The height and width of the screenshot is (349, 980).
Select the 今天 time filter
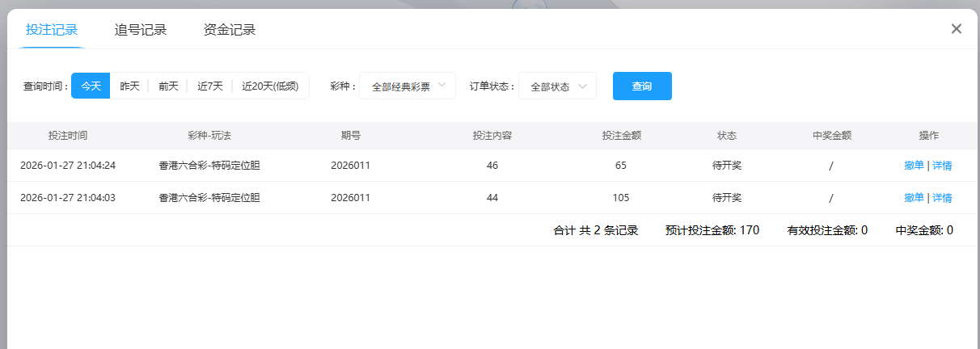(91, 86)
